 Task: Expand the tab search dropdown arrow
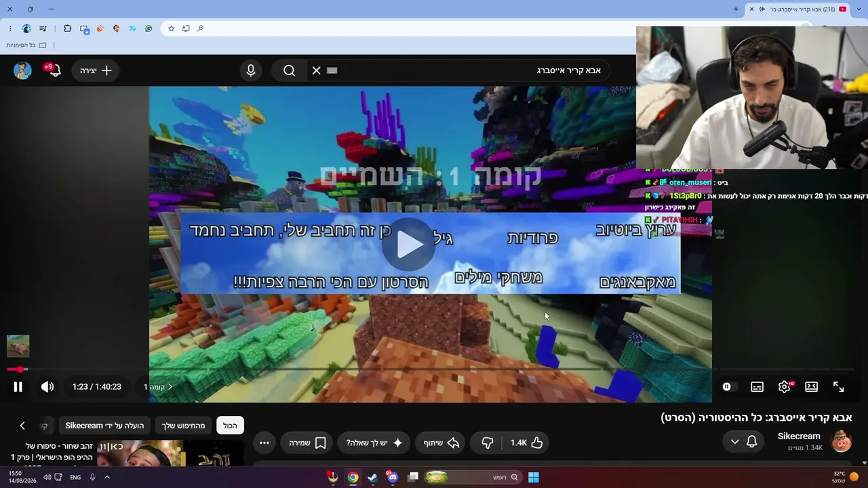click(x=859, y=9)
